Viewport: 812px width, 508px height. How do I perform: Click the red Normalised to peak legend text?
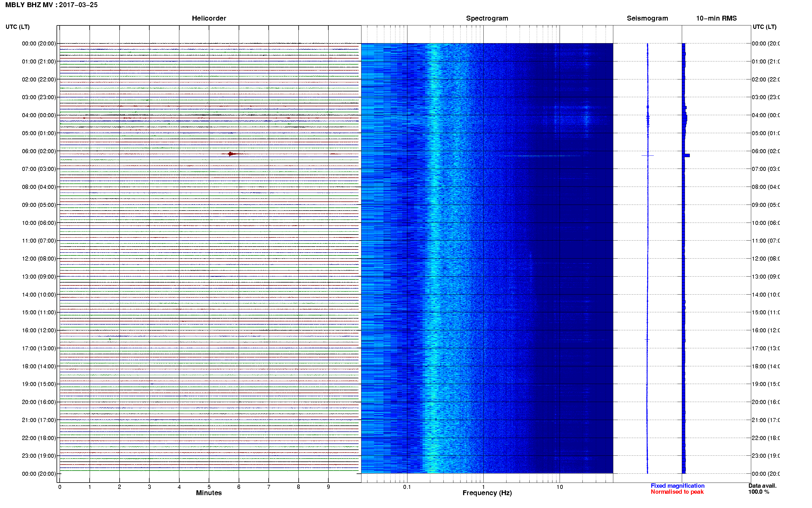click(677, 492)
